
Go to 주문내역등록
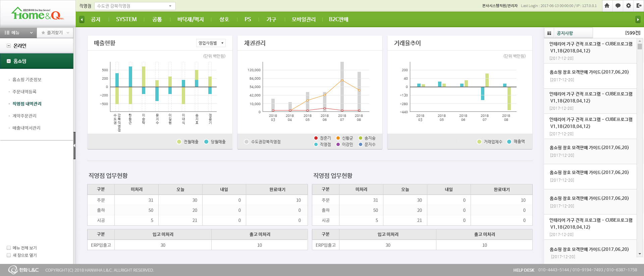[x=24, y=92]
